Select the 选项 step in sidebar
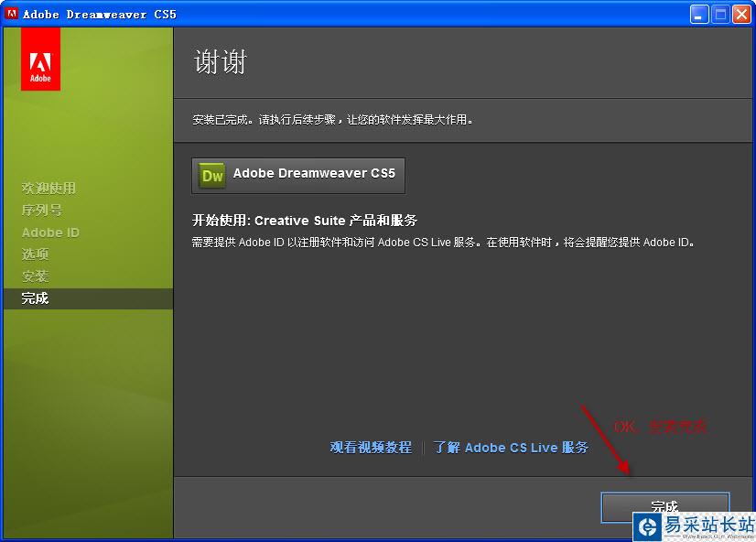Image resolution: width=756 pixels, height=542 pixels. [35, 255]
